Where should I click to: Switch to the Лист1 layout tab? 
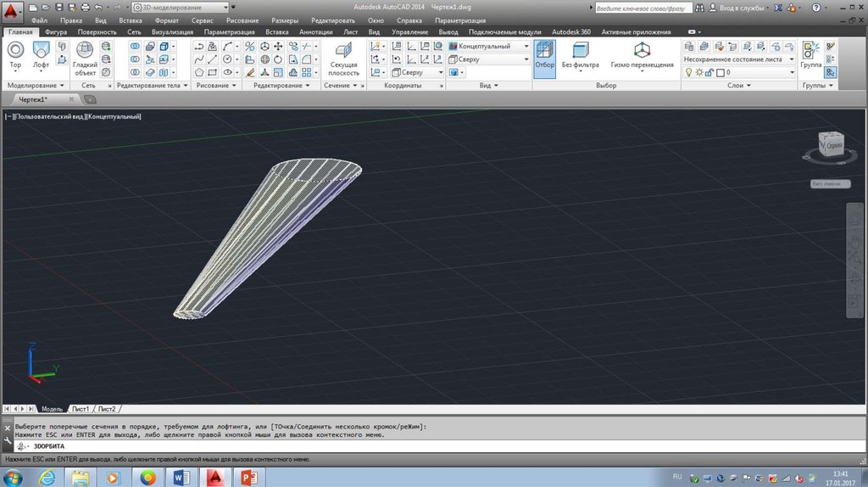(x=81, y=408)
